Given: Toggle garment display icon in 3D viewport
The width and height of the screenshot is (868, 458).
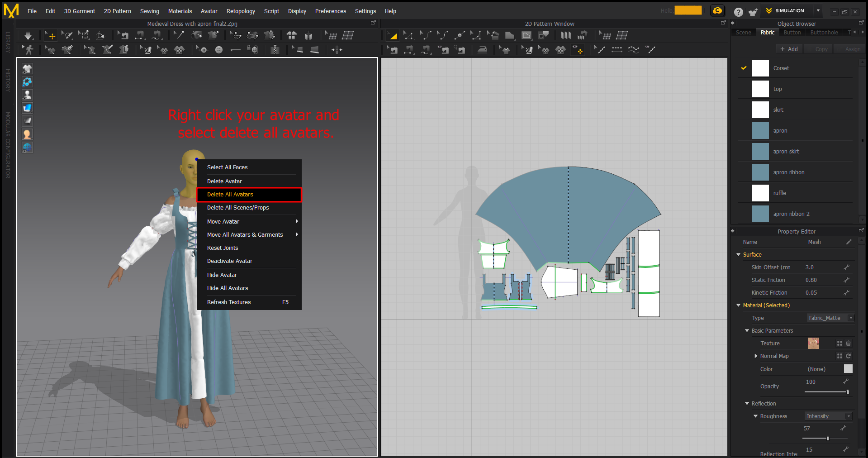Looking at the screenshot, I should point(27,69).
